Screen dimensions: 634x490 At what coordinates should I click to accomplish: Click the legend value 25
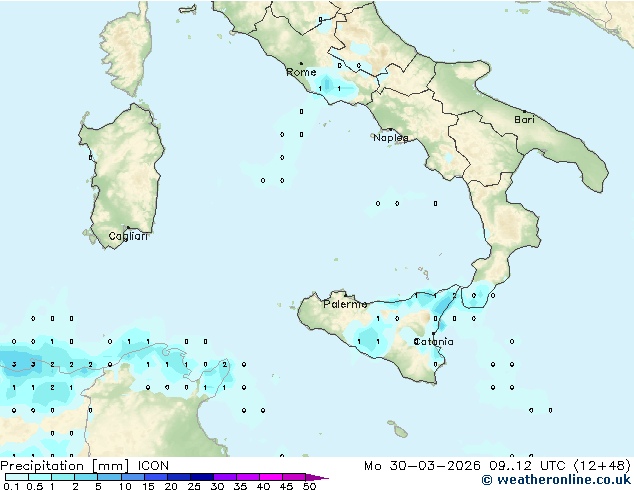tap(194, 486)
